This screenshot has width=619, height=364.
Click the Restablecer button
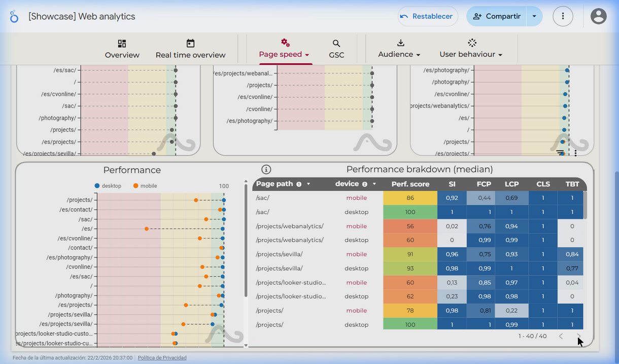coord(428,16)
